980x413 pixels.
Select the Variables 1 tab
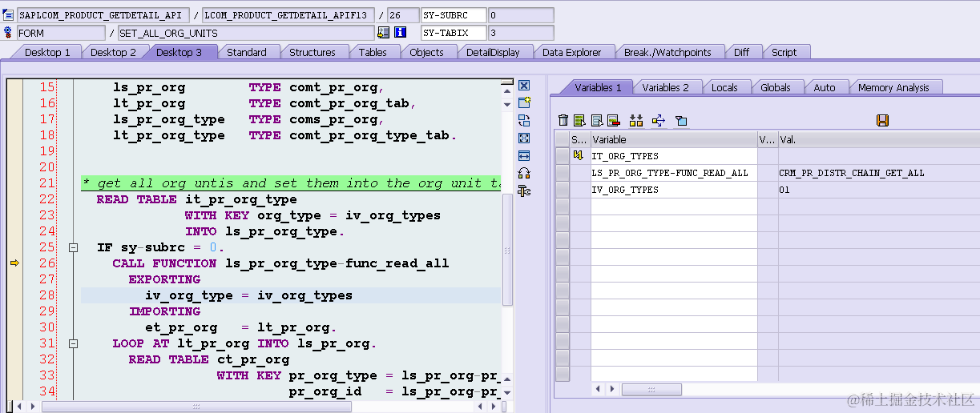598,87
